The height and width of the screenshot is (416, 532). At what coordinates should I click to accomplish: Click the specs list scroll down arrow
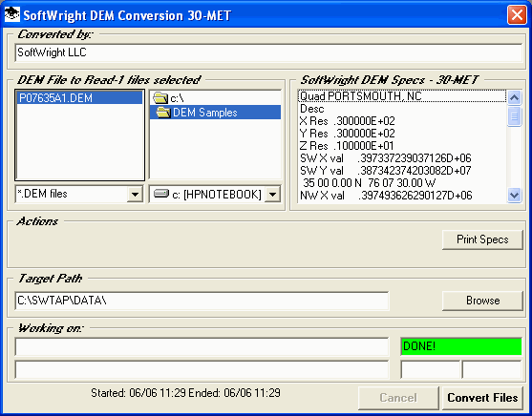coord(515,196)
